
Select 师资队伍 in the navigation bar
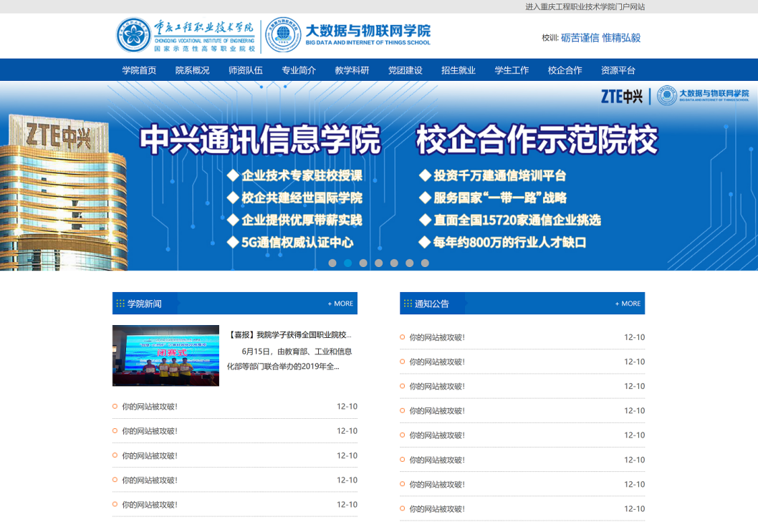coord(246,70)
